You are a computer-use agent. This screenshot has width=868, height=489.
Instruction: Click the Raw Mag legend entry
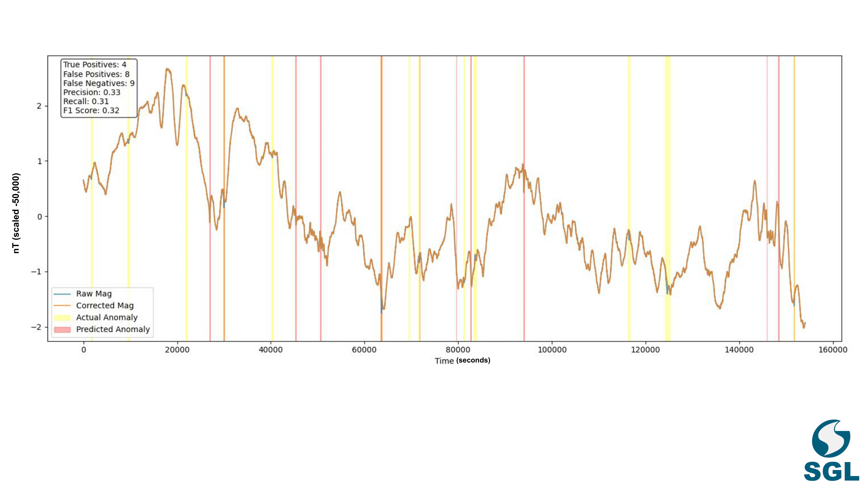click(82, 294)
